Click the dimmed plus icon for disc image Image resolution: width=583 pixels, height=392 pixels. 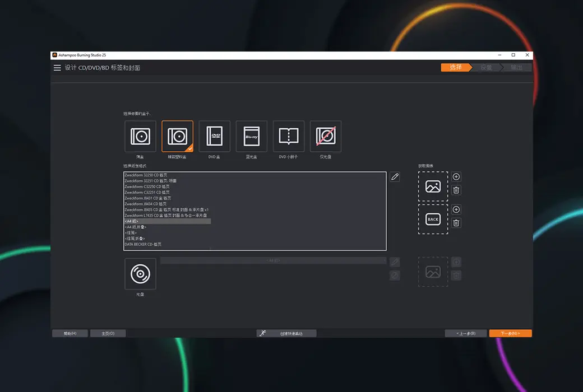[456, 262]
